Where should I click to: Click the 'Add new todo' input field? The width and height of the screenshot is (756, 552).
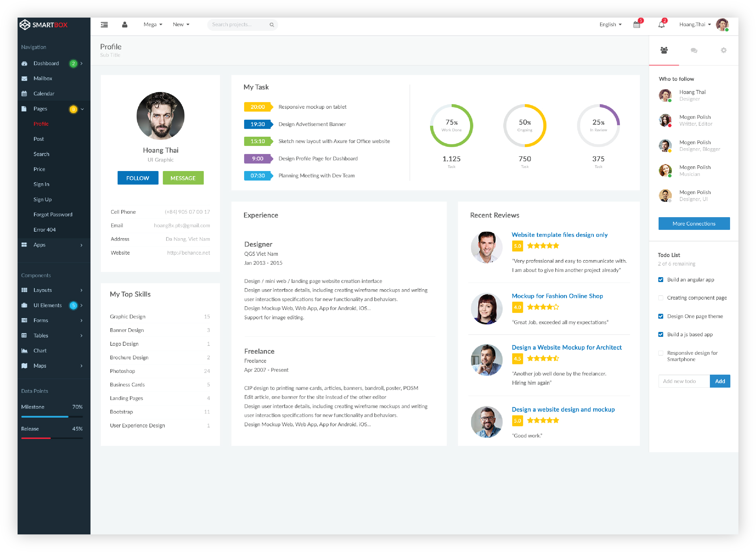(x=684, y=381)
